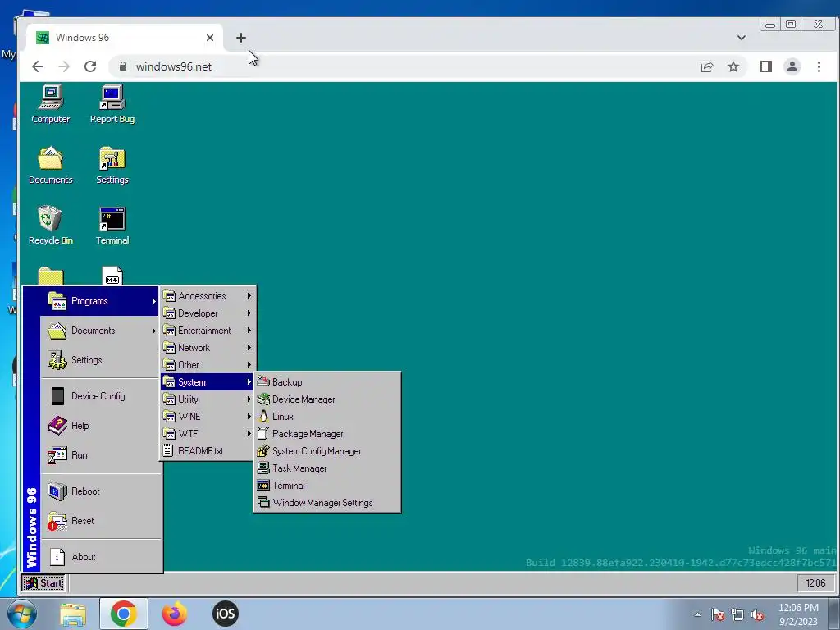Share this page via Chrome share icon
Screen dimensions: 840x630
(706, 66)
